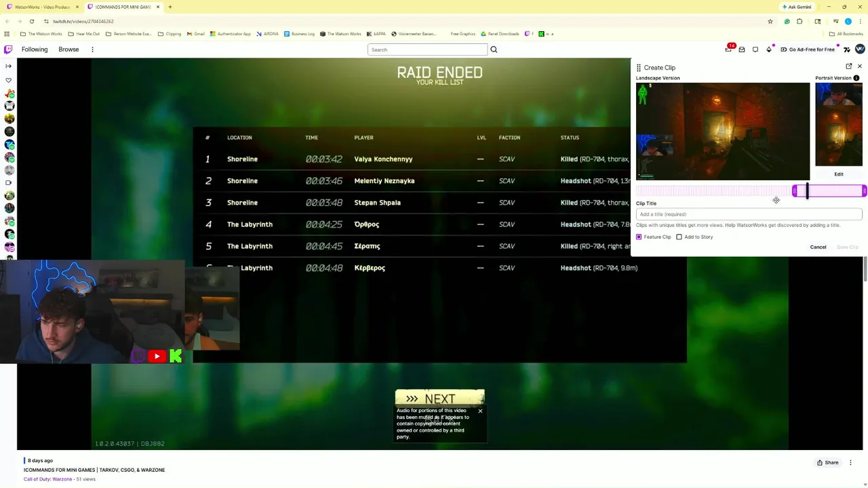Click the Share button below the video
This screenshot has width=868, height=488.
click(827, 462)
